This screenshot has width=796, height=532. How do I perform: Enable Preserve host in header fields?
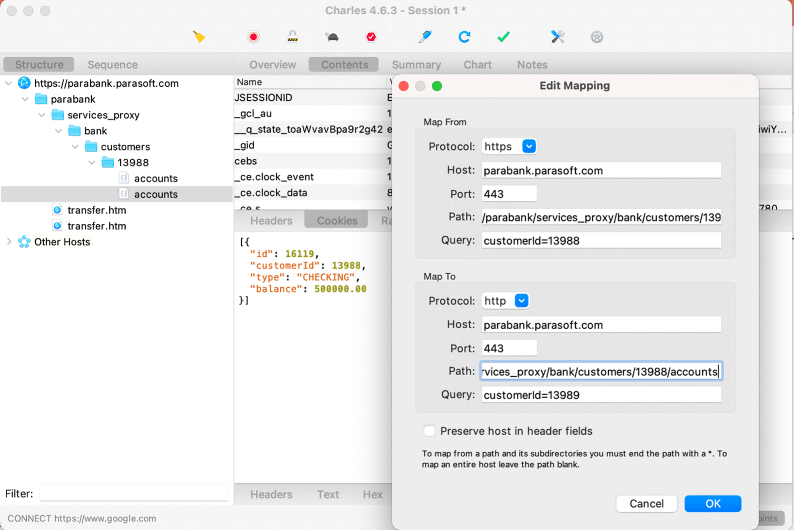pyautogui.click(x=430, y=431)
